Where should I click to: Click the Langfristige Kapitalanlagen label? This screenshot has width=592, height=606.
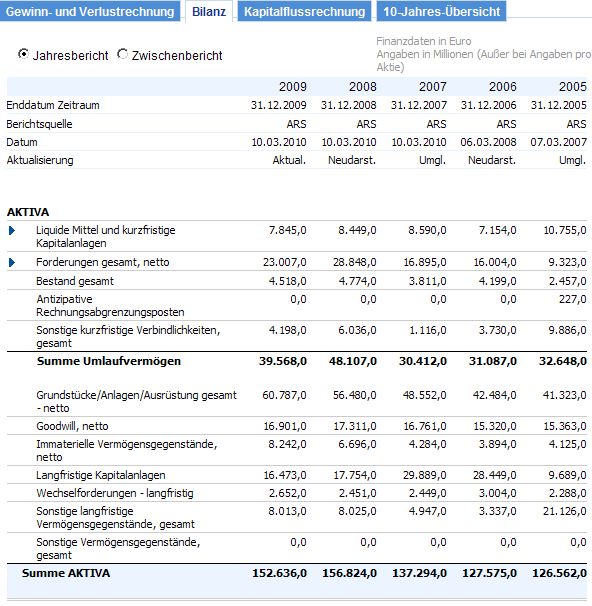coord(101,475)
